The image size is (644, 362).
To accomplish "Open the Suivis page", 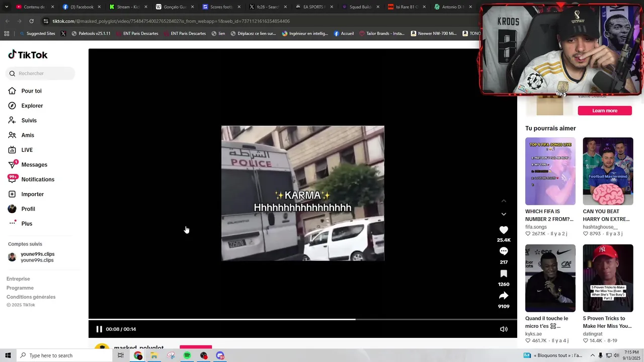I will [29, 121].
